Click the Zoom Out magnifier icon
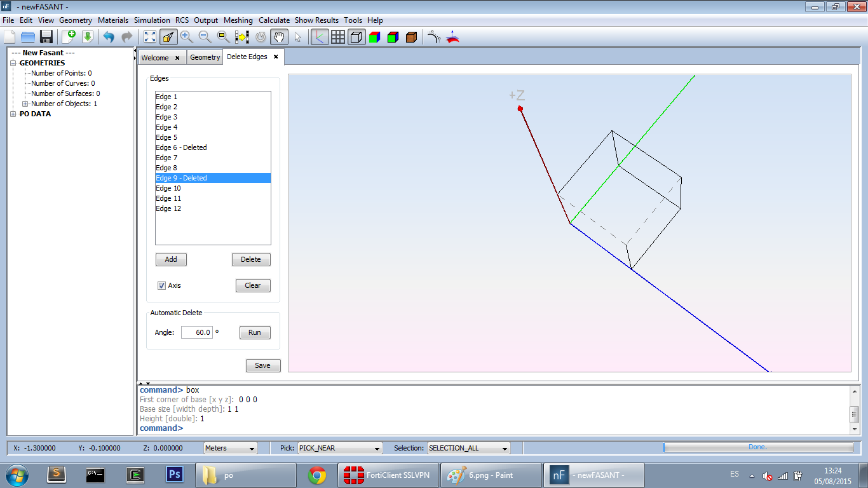The width and height of the screenshot is (868, 488). (x=205, y=37)
